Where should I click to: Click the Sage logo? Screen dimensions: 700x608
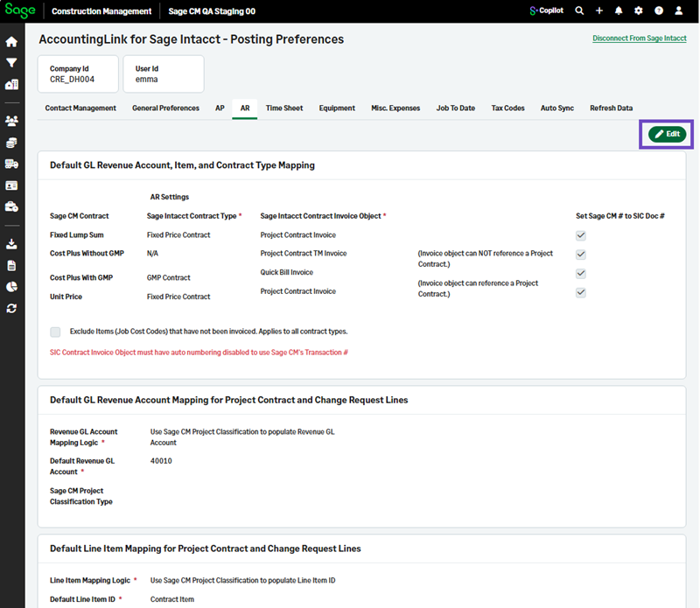[20, 10]
